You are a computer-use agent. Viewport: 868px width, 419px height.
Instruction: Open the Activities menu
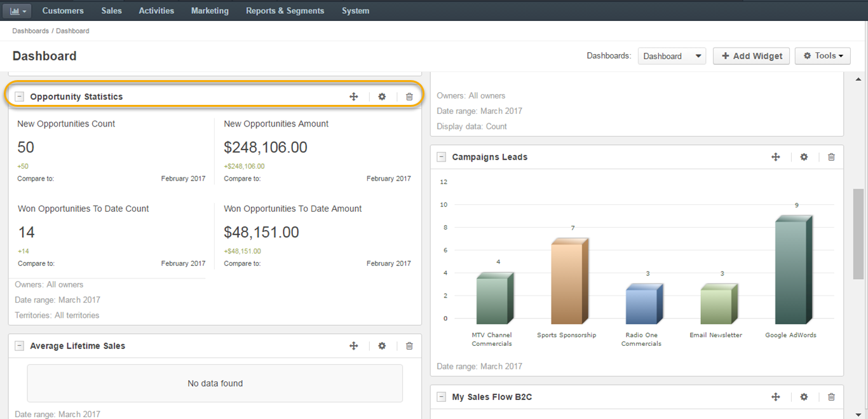(156, 11)
